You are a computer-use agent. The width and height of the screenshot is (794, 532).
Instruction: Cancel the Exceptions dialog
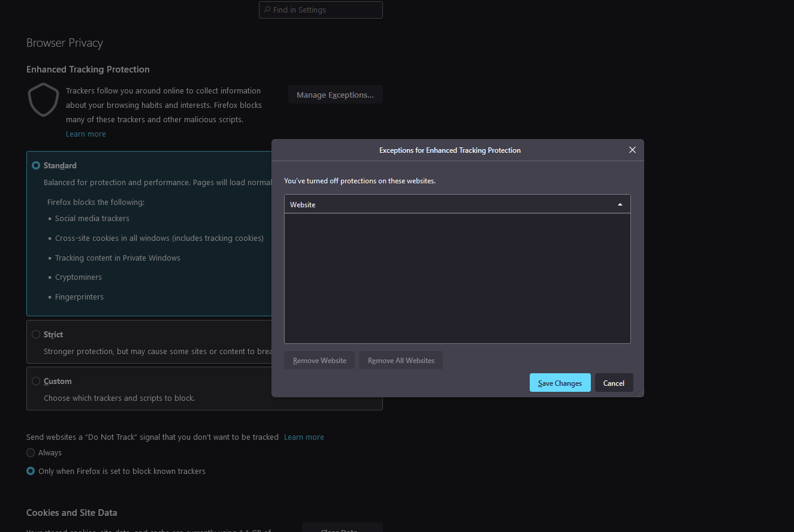click(614, 383)
